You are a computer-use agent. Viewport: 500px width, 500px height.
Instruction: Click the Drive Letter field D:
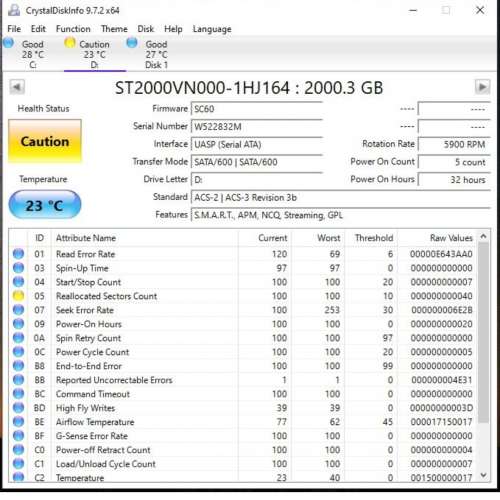(257, 180)
